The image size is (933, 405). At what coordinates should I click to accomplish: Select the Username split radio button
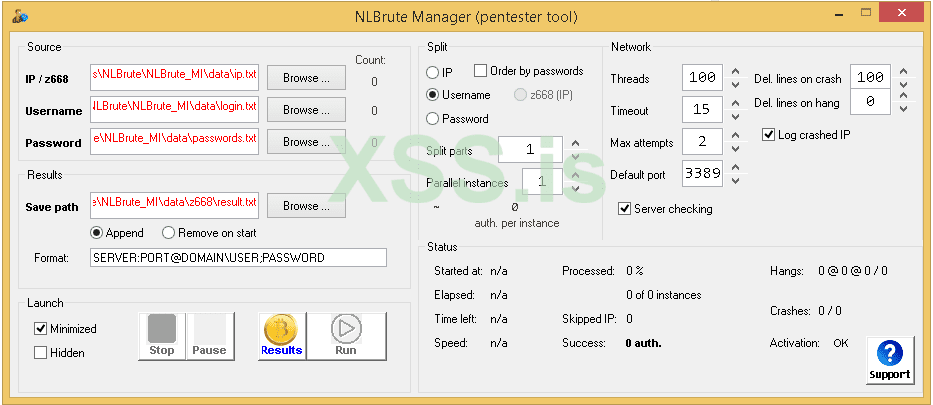click(x=433, y=95)
